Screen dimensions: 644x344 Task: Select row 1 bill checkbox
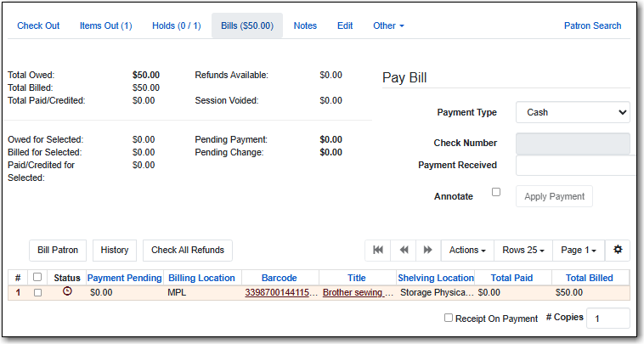click(x=37, y=293)
